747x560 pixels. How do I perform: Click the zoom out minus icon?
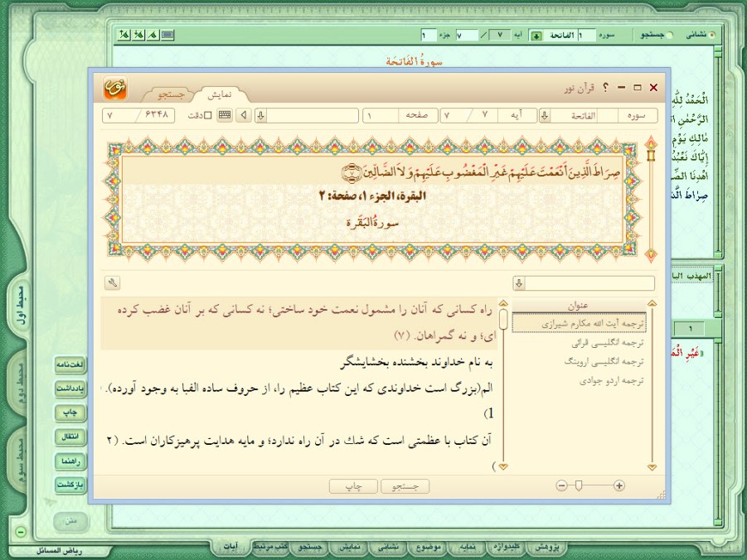pyautogui.click(x=561, y=485)
